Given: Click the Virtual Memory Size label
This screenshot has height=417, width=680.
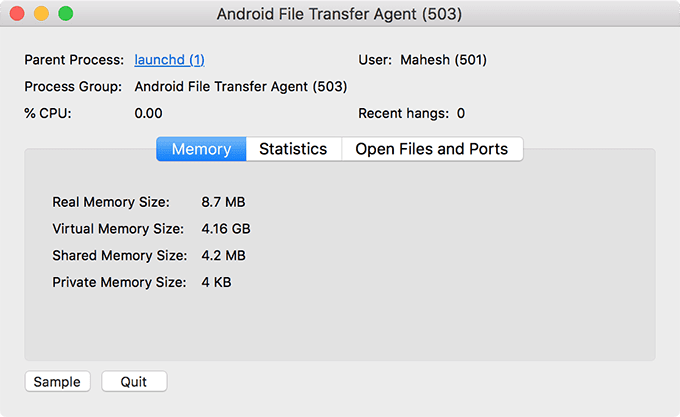Looking at the screenshot, I should point(118,229).
